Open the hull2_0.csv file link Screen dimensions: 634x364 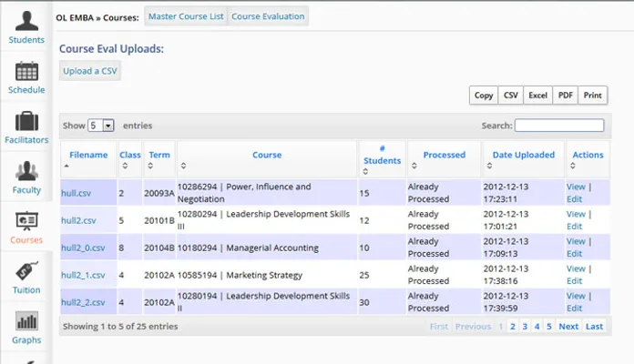click(83, 248)
